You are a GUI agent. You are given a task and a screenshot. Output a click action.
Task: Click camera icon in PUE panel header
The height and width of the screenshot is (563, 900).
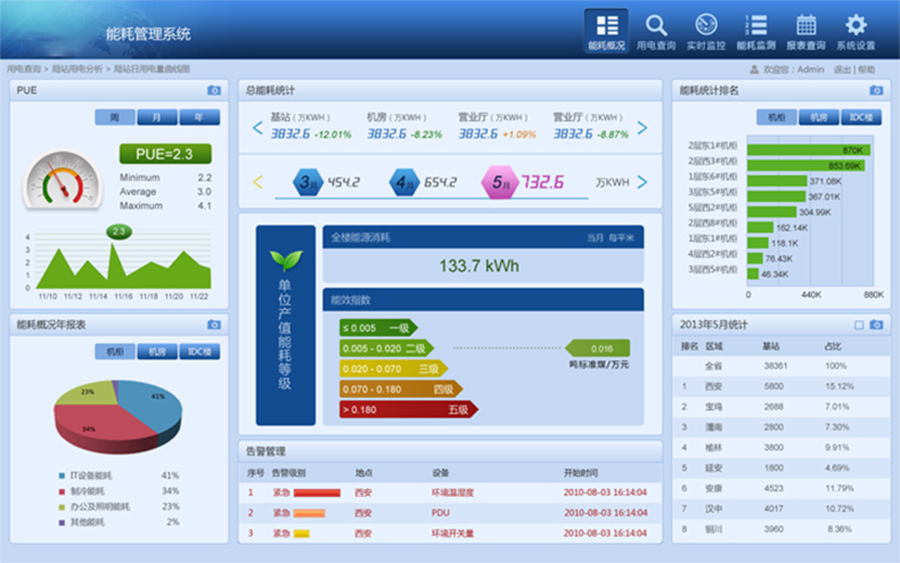tap(214, 90)
